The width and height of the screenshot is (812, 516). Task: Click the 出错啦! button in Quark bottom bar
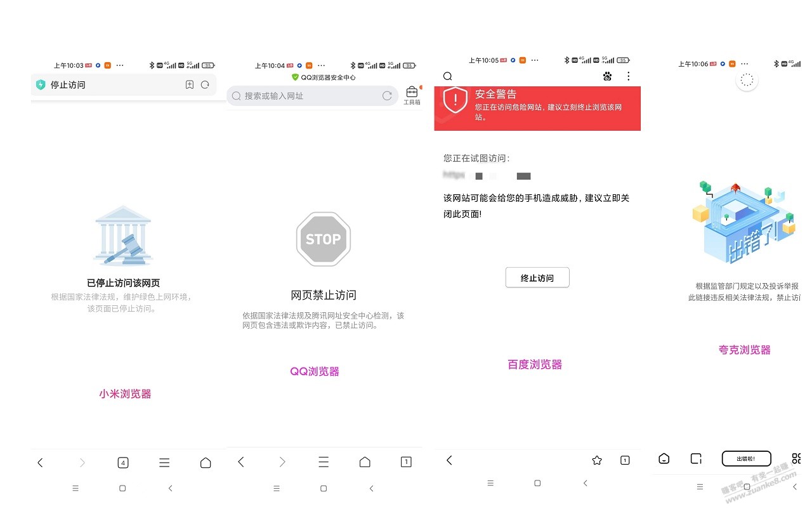coord(747,458)
